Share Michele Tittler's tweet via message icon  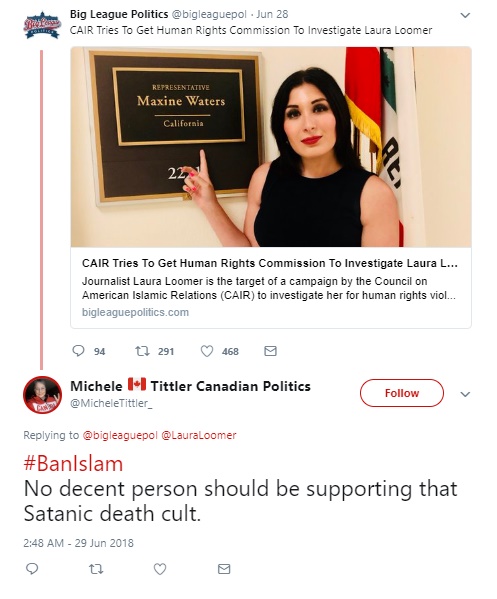coord(224,569)
